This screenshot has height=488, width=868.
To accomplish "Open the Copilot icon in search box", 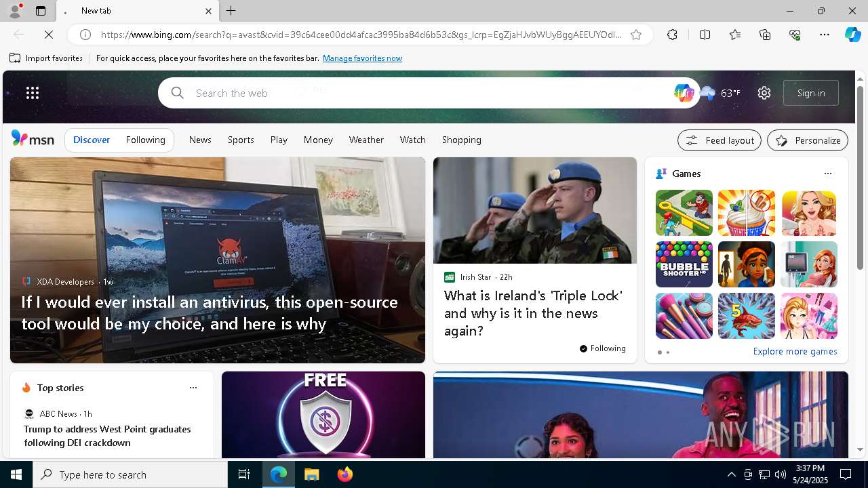I will coord(683,93).
